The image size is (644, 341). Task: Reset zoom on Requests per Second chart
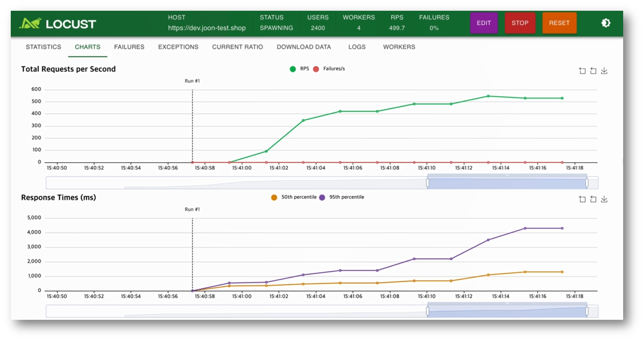pos(593,71)
